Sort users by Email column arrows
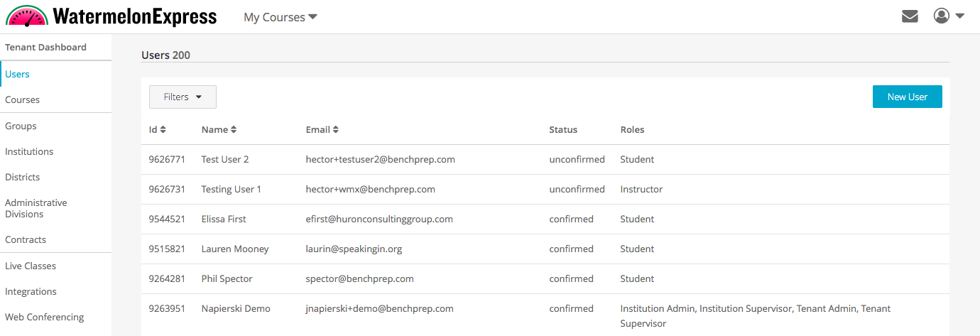The image size is (980, 336). (x=336, y=130)
